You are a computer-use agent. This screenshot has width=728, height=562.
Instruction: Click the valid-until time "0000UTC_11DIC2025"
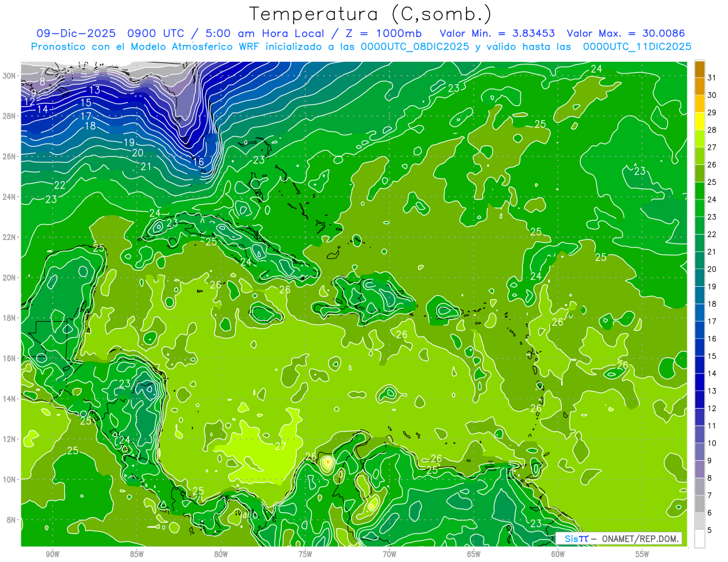pos(637,47)
